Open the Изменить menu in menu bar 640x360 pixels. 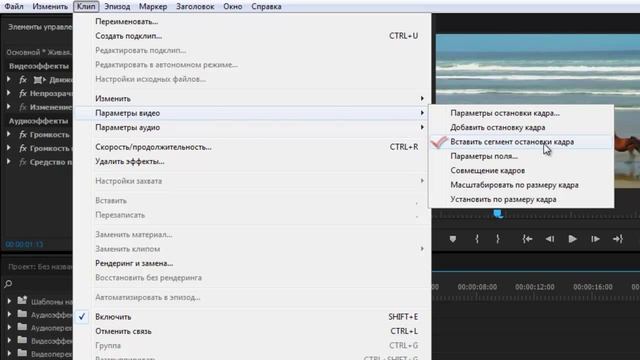pyautogui.click(x=50, y=7)
